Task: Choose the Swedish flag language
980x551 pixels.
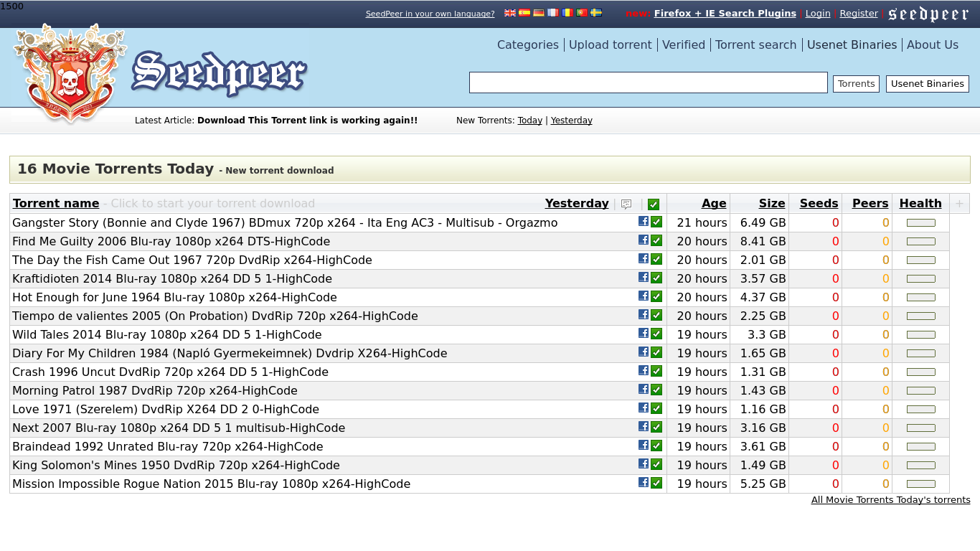Action: (596, 13)
